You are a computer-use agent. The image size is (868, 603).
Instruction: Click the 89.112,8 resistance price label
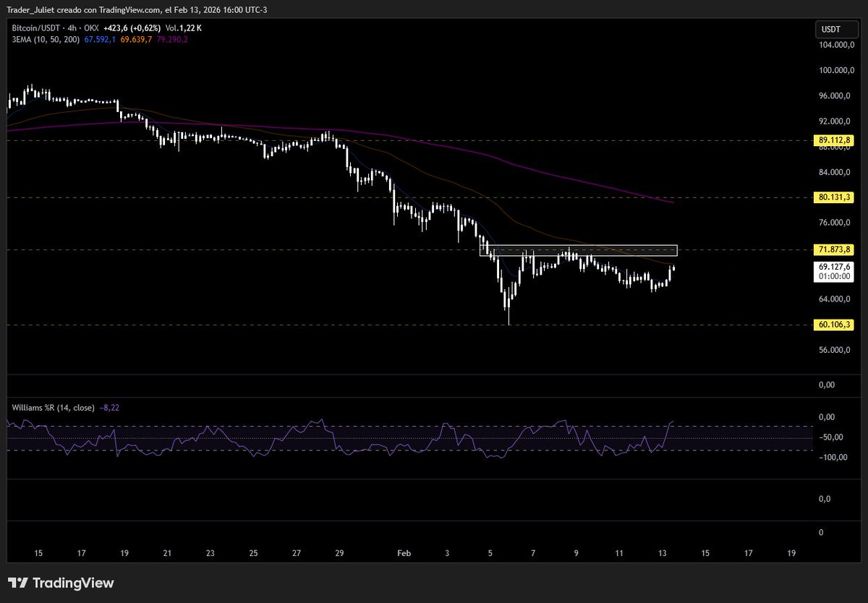point(833,140)
